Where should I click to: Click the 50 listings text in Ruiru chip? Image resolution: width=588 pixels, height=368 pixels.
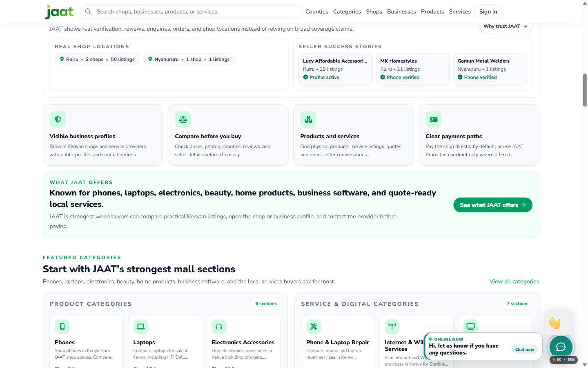pos(122,59)
